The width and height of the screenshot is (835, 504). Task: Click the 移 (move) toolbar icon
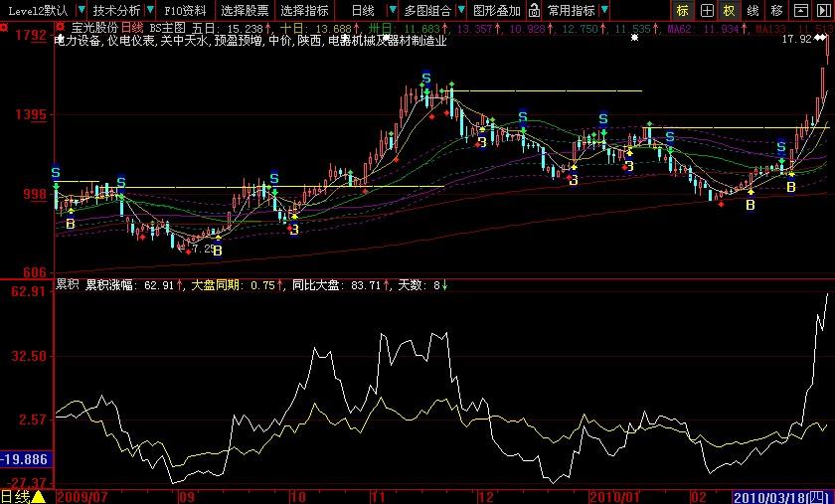776,11
